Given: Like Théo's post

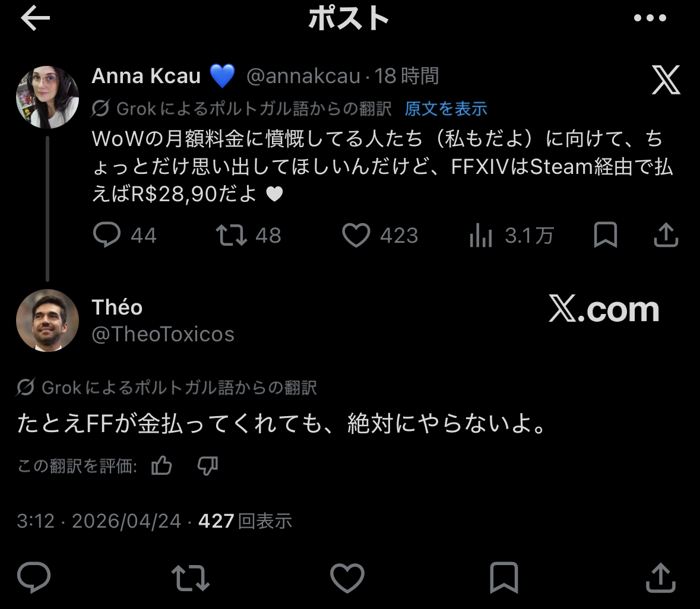Looking at the screenshot, I should click(347, 578).
